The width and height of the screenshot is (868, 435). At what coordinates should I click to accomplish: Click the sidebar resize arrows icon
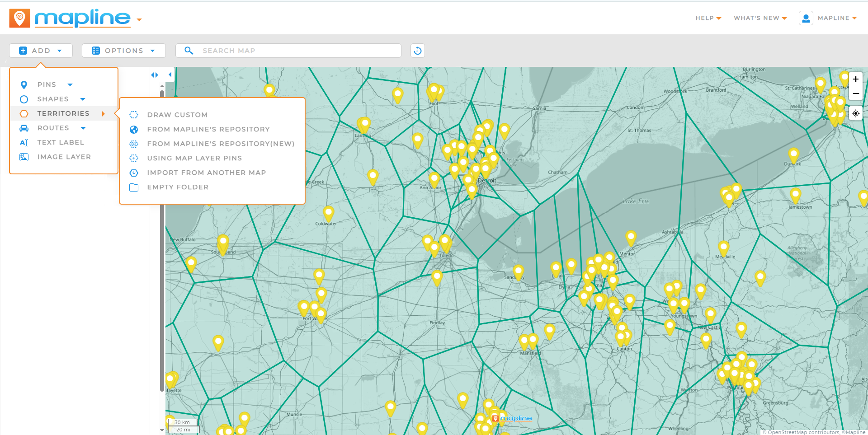point(155,75)
